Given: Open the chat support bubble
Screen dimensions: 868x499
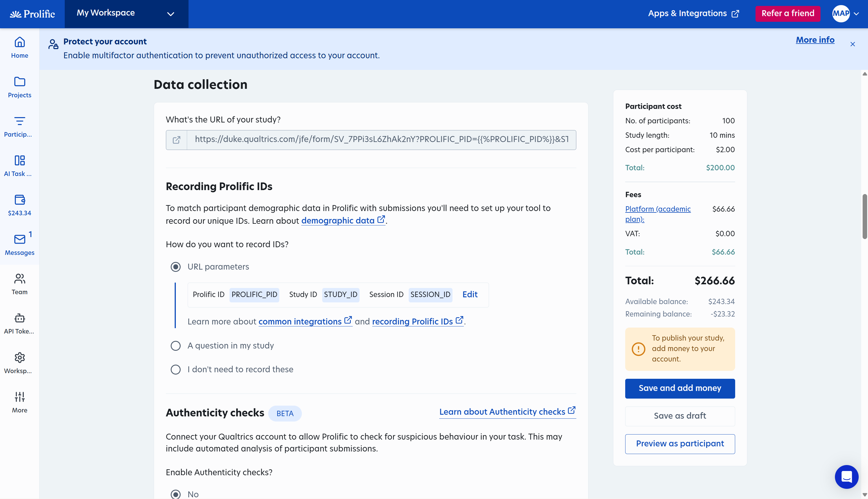Looking at the screenshot, I should pyautogui.click(x=847, y=477).
